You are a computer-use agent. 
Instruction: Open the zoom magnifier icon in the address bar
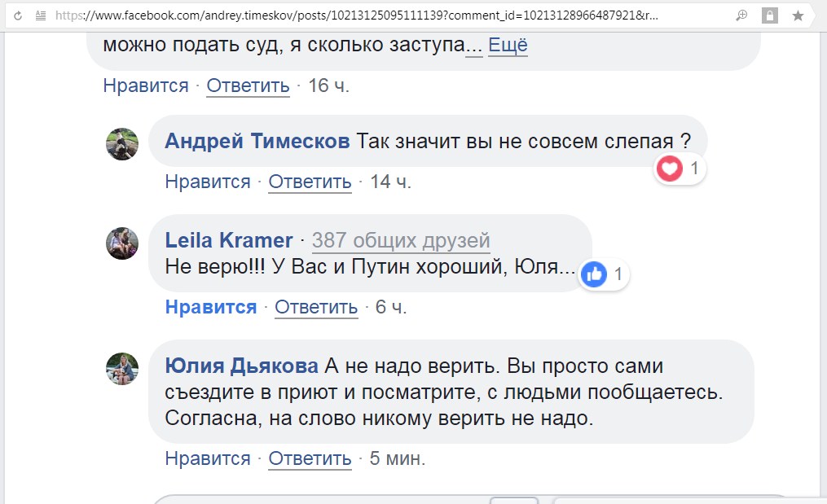click(741, 15)
